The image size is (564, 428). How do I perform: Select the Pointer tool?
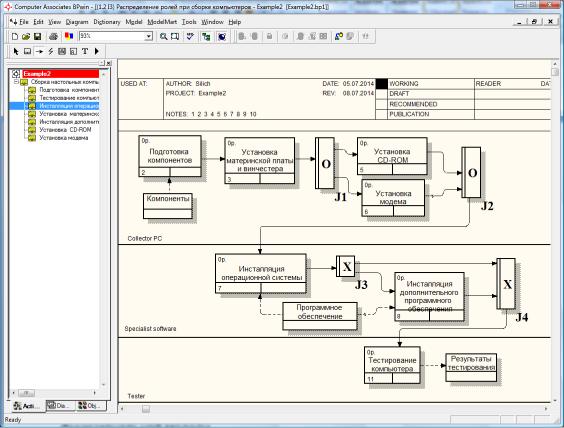click(15, 51)
